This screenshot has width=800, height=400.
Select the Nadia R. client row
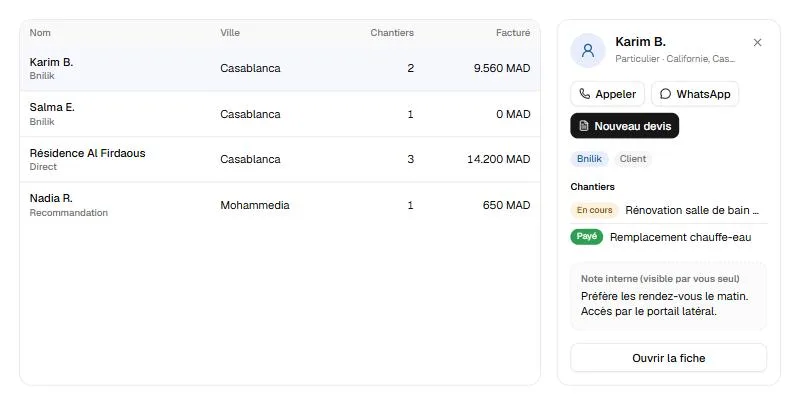[x=280, y=205]
